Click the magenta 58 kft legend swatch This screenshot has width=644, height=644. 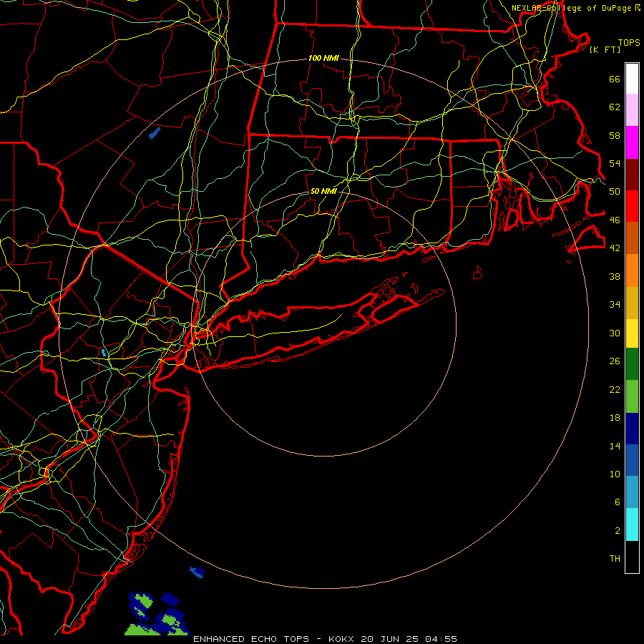(x=632, y=142)
